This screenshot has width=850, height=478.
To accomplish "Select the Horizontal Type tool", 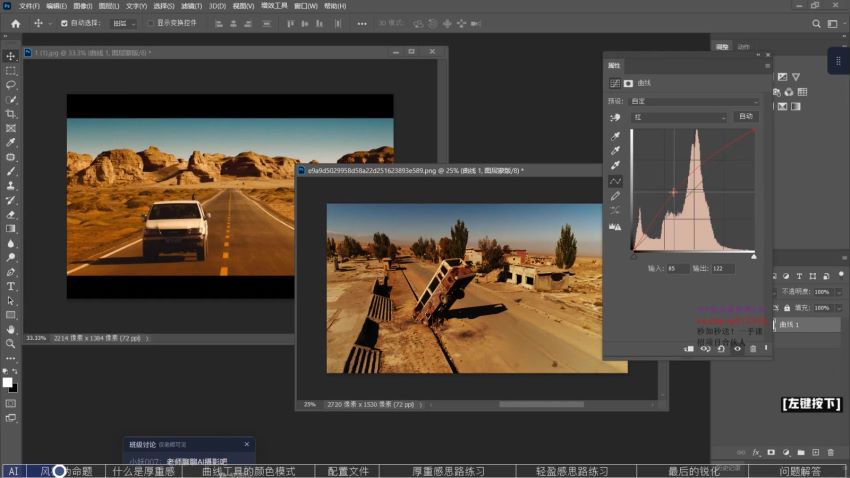I will coord(10,286).
